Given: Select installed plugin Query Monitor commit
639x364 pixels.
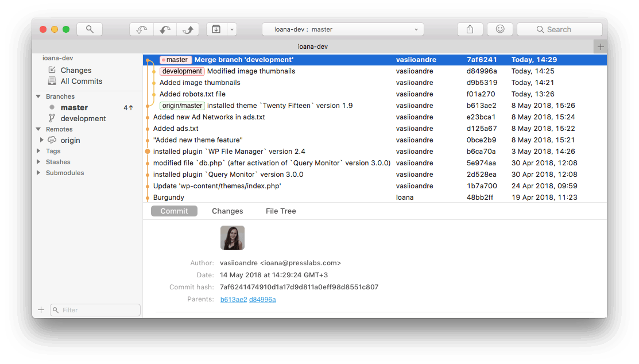Looking at the screenshot, I should 375,174.
